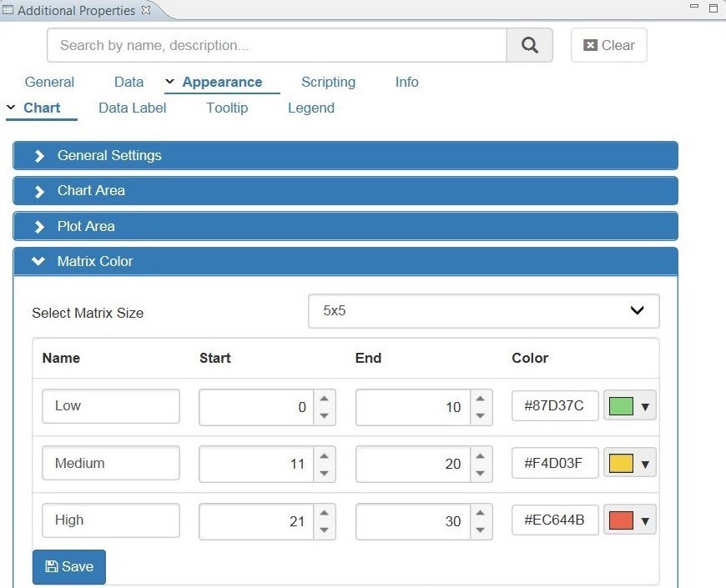Close the Additional Properties view tab

tap(147, 10)
